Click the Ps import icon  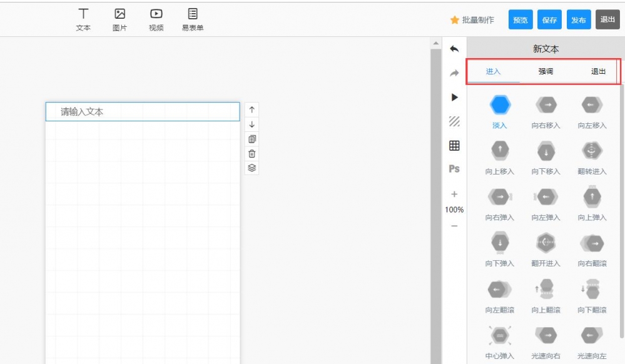click(x=454, y=169)
